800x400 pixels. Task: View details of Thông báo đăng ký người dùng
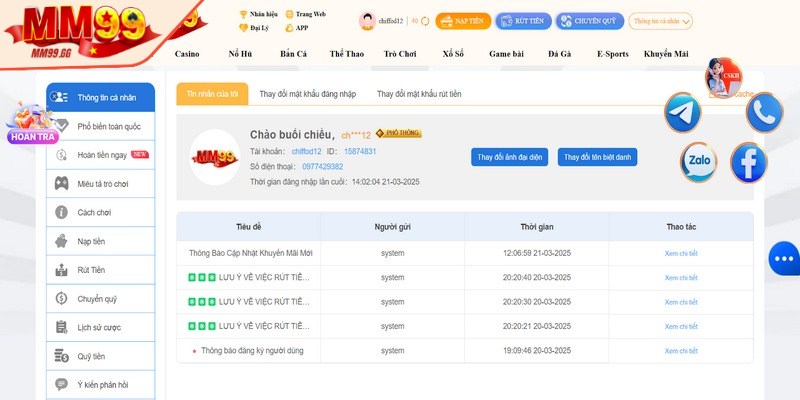(x=681, y=351)
